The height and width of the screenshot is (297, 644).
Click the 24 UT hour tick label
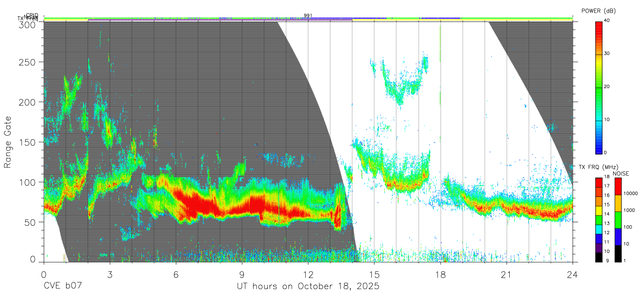(572, 274)
